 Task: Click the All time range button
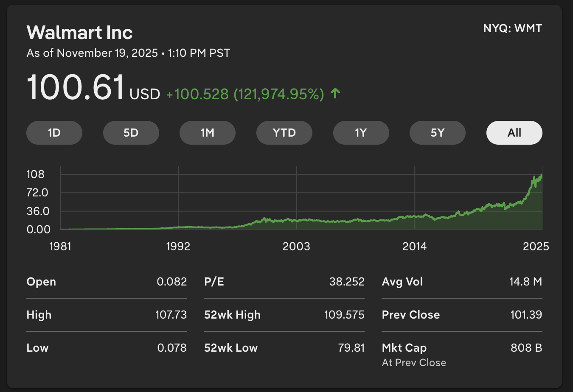tap(514, 133)
